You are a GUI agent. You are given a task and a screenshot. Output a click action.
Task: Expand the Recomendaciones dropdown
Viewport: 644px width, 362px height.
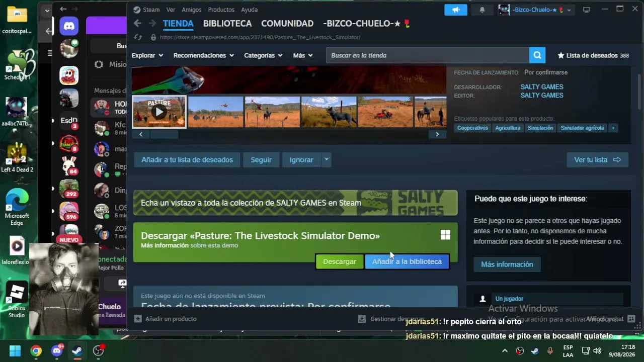(203, 55)
